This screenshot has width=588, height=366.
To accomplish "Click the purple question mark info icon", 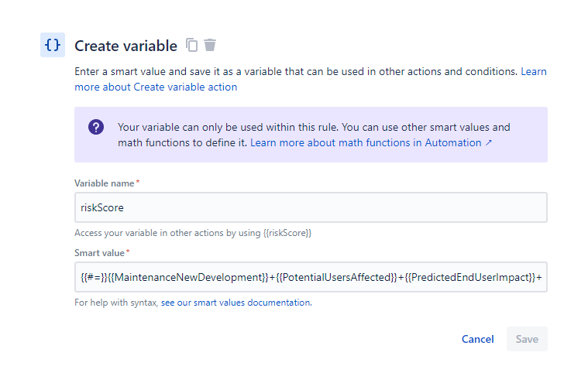I will (96, 128).
